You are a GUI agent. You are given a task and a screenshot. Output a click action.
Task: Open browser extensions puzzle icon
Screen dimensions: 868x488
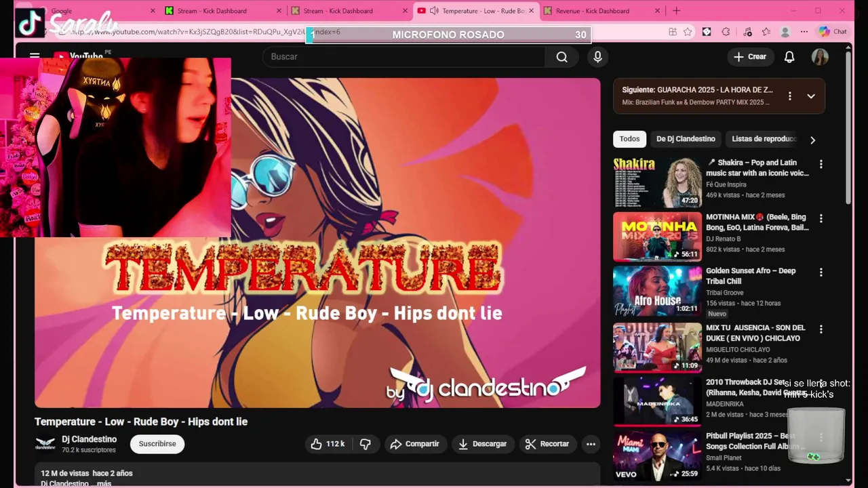(726, 32)
